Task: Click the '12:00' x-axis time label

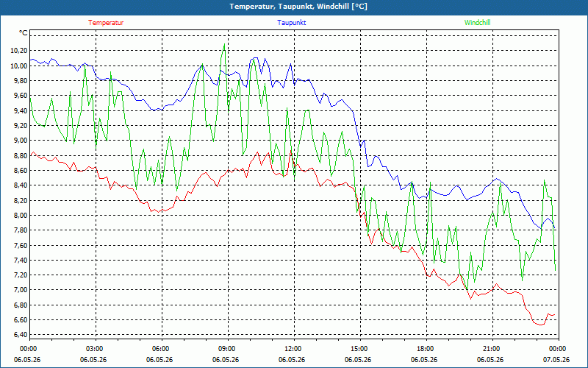Action: click(x=292, y=349)
